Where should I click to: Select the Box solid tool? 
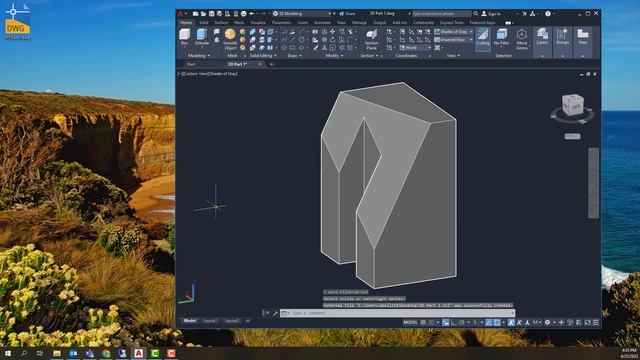coord(184,37)
